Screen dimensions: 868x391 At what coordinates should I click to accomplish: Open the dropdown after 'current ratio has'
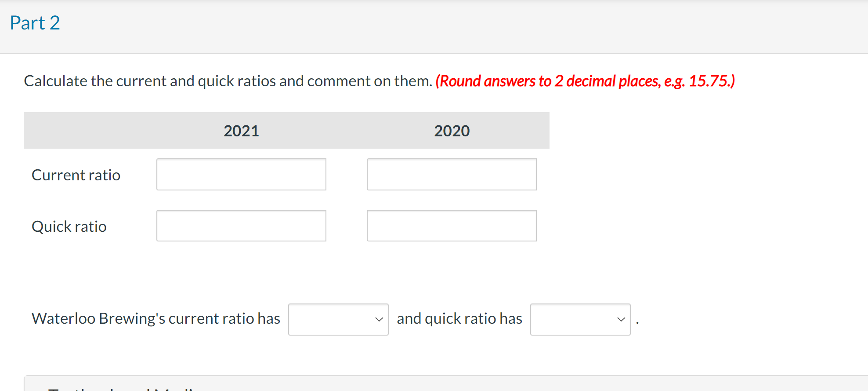[x=338, y=319]
